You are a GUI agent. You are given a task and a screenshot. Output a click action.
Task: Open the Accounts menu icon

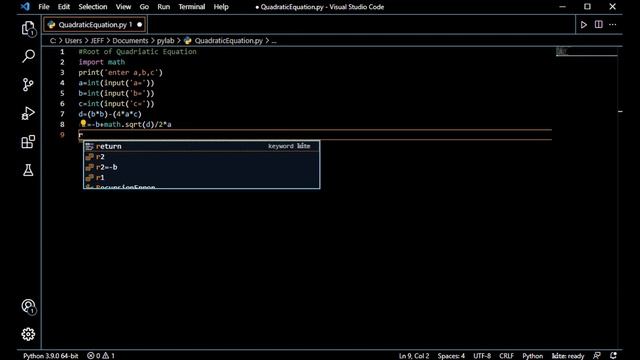coord(29,307)
